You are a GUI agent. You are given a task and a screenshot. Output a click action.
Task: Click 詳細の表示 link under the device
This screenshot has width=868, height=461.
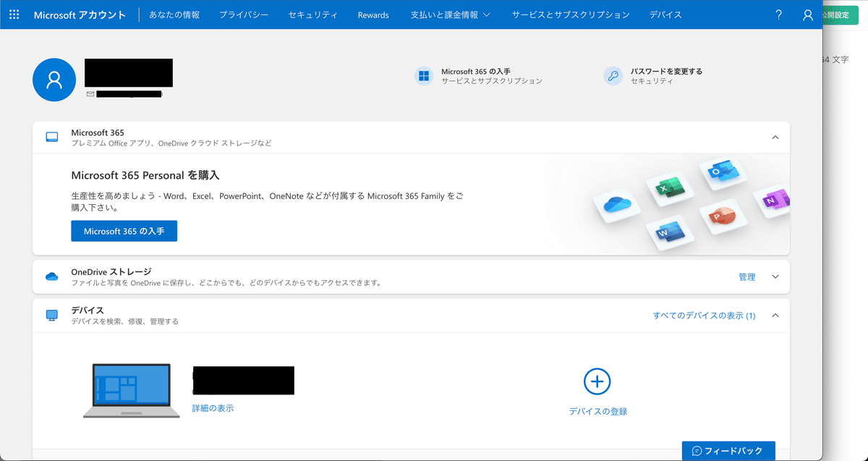click(213, 408)
